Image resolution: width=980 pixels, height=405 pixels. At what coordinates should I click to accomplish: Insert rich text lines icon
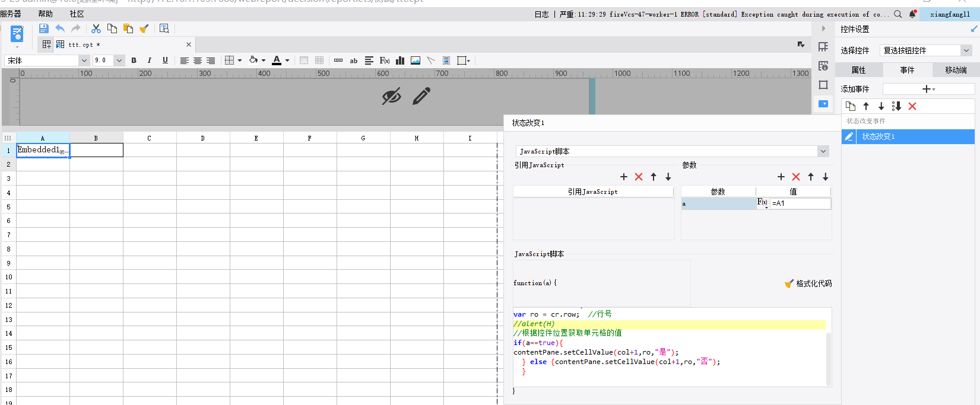point(369,60)
